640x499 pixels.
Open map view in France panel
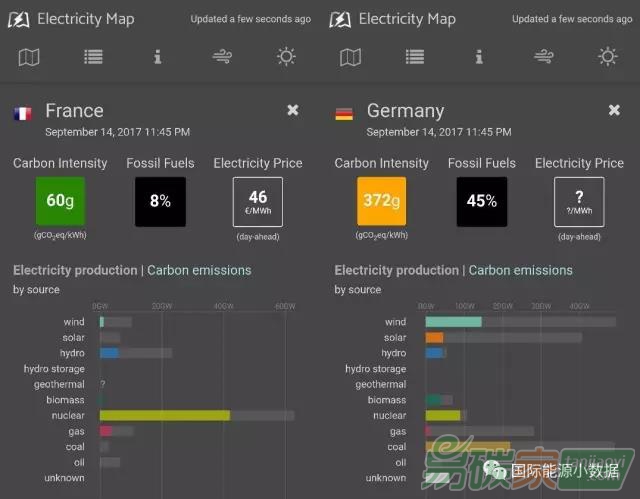tap(29, 57)
